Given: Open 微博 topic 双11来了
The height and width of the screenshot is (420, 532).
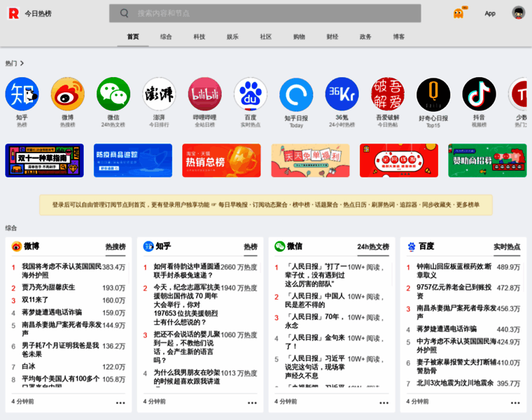Looking at the screenshot, I should 35,300.
